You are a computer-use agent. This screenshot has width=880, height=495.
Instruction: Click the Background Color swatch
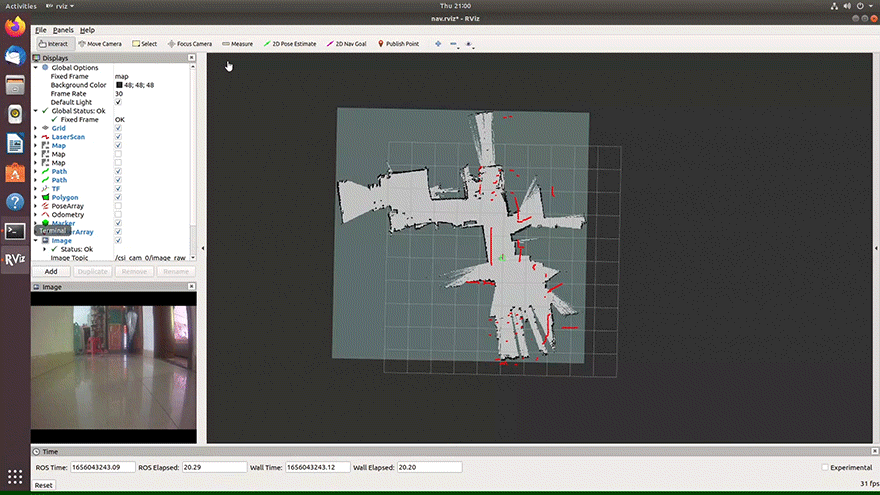(x=118, y=85)
